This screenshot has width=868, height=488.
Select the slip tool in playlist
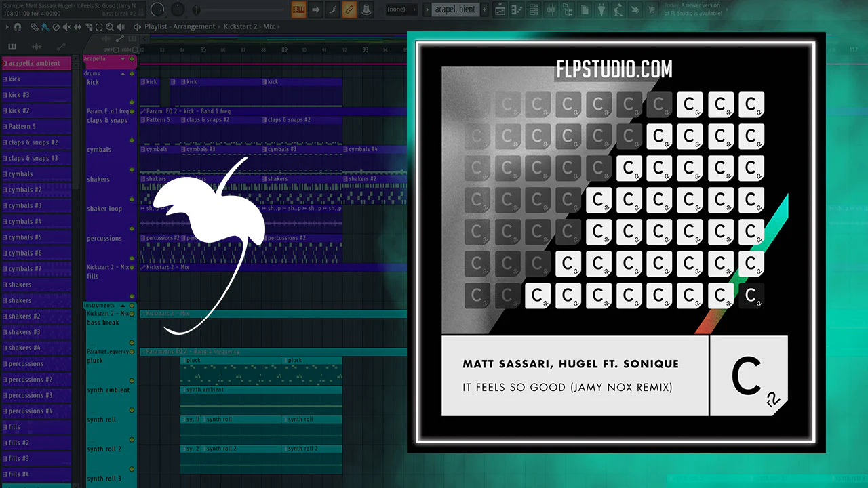click(77, 27)
